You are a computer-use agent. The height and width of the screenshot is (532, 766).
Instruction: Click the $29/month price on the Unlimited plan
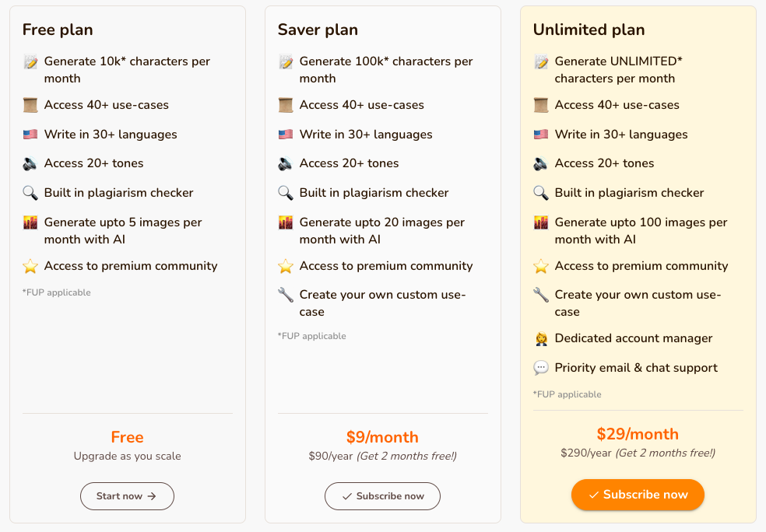point(638,433)
